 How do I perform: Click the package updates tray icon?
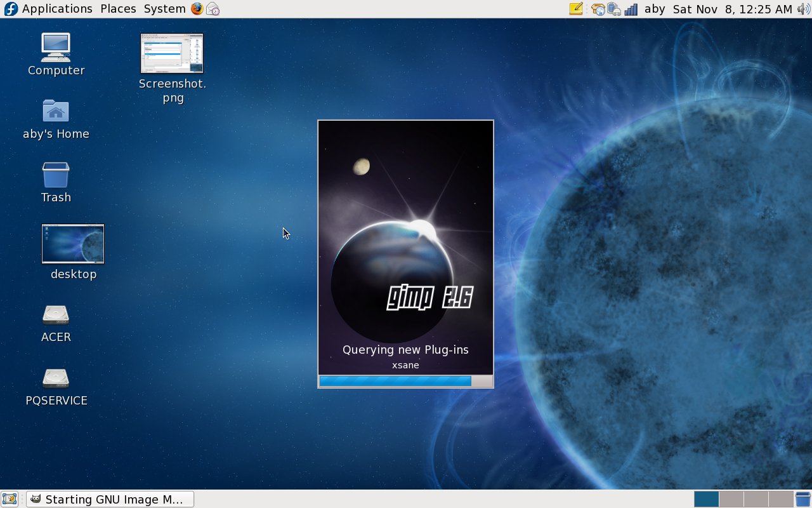598,9
